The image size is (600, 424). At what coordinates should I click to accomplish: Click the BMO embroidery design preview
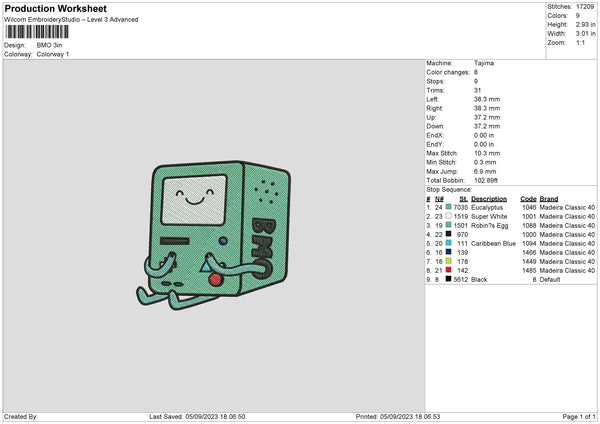coord(214,235)
